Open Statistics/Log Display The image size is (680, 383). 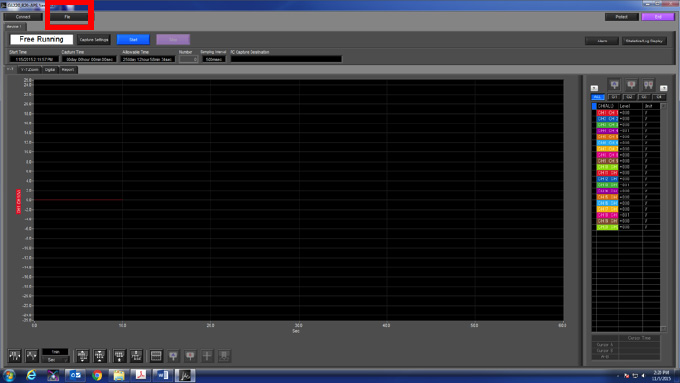point(644,41)
